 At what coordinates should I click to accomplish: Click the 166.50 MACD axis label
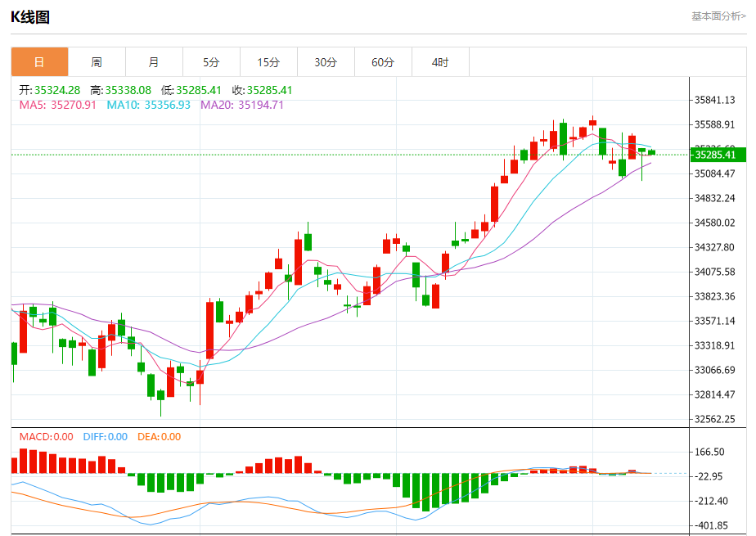click(709, 453)
